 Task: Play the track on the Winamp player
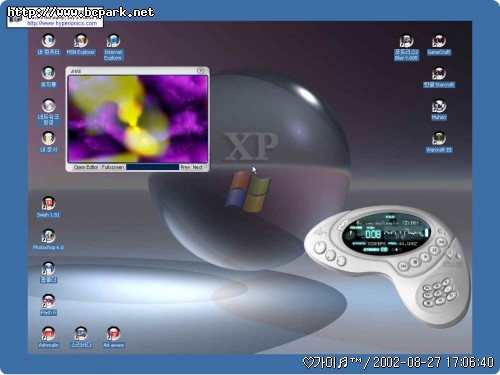[x=425, y=256]
